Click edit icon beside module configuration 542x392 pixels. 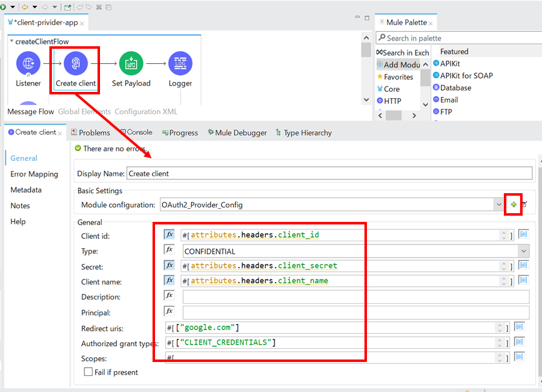[525, 204]
